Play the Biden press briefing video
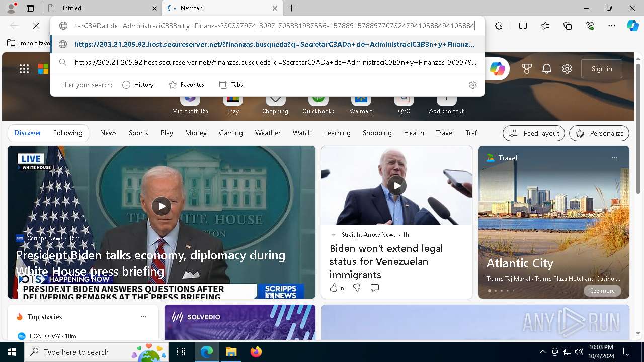The height and width of the screenshot is (362, 644). [x=162, y=206]
